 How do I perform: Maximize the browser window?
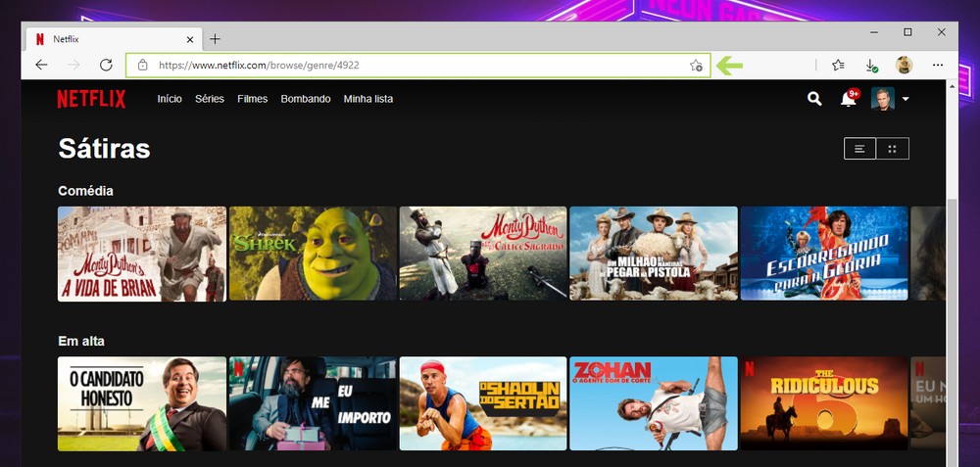(x=907, y=32)
